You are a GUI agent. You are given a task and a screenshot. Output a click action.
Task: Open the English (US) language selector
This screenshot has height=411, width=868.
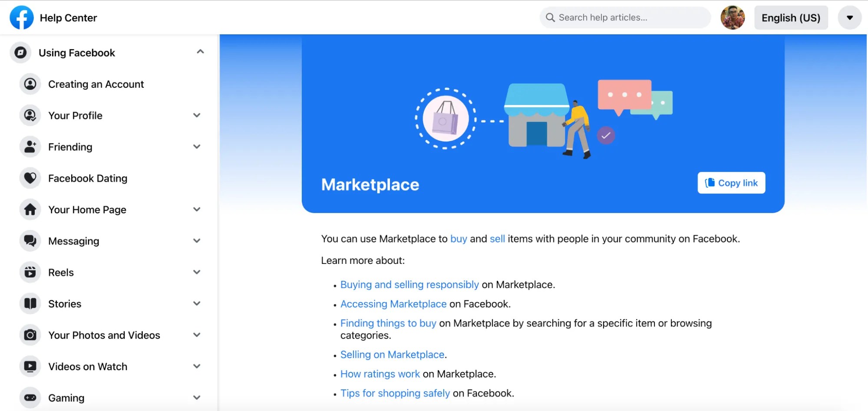(790, 17)
